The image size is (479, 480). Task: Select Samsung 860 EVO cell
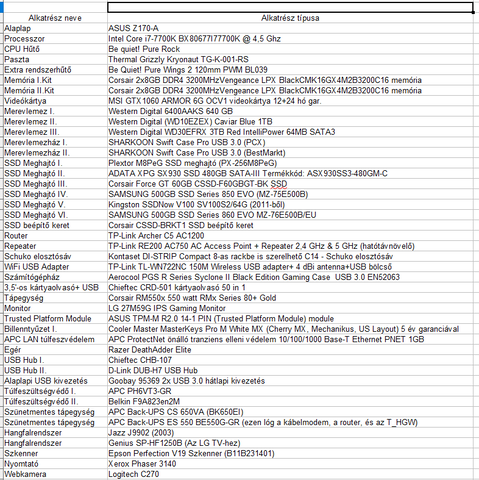tap(290, 215)
